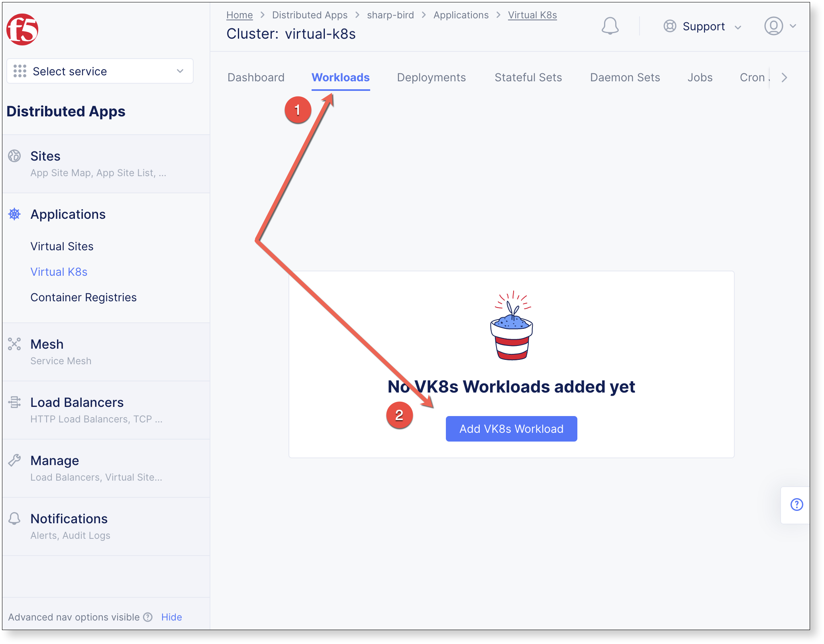The image size is (824, 644).
Task: Click the advanced nav info icon
Action: tap(148, 617)
